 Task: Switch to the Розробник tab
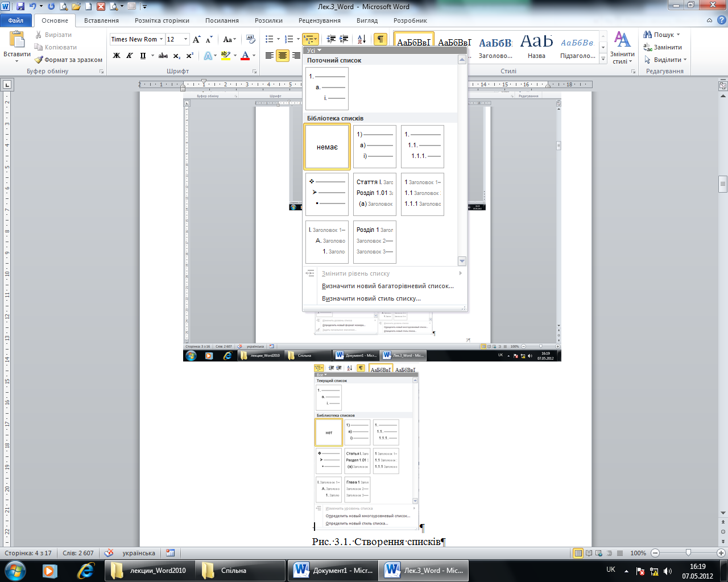coord(410,20)
